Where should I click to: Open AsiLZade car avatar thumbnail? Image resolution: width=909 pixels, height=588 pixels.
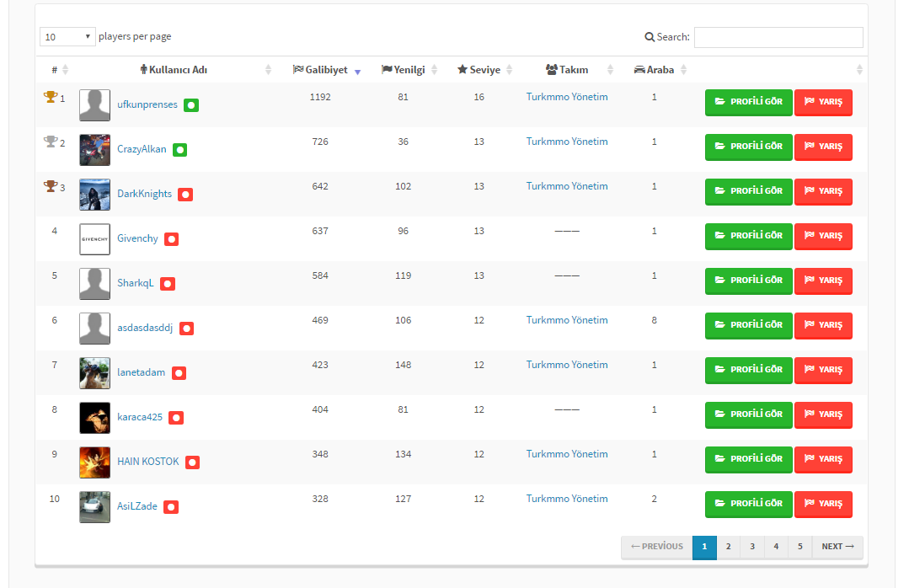click(94, 507)
